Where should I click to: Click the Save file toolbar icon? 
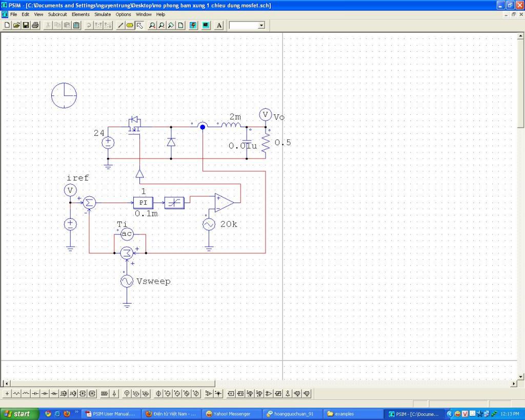coord(26,25)
